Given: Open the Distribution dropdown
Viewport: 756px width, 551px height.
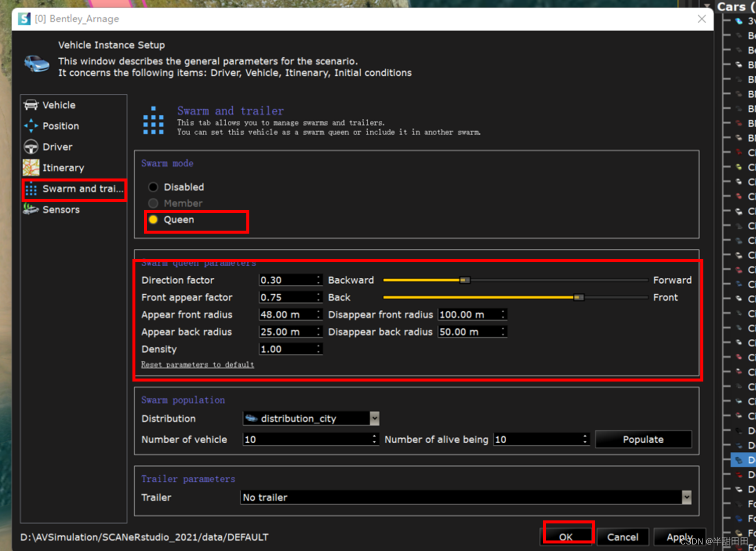Looking at the screenshot, I should (x=311, y=419).
